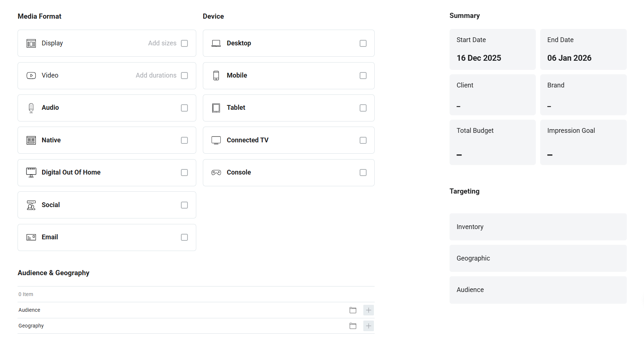This screenshot has height=337, width=644.
Task: Click the Connected TV icon
Action: pyautogui.click(x=216, y=140)
